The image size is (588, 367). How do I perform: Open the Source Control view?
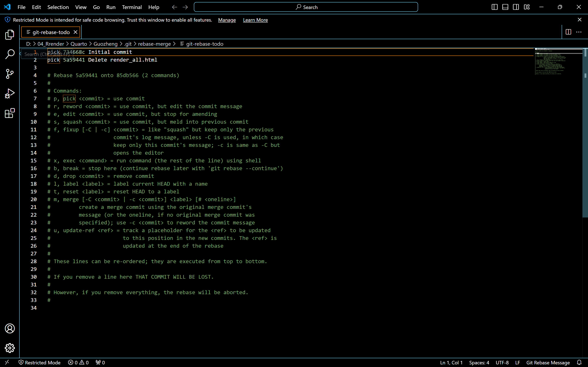10,74
